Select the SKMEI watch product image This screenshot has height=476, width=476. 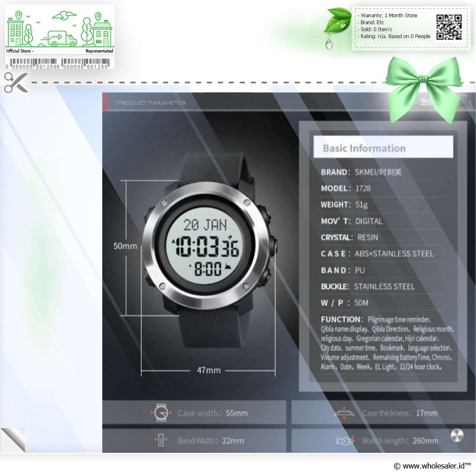click(x=209, y=250)
